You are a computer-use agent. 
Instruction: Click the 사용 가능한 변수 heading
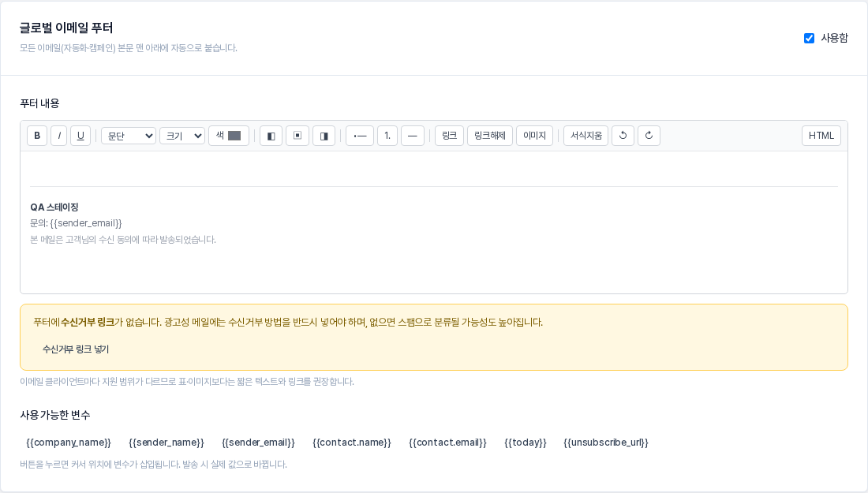tap(54, 415)
